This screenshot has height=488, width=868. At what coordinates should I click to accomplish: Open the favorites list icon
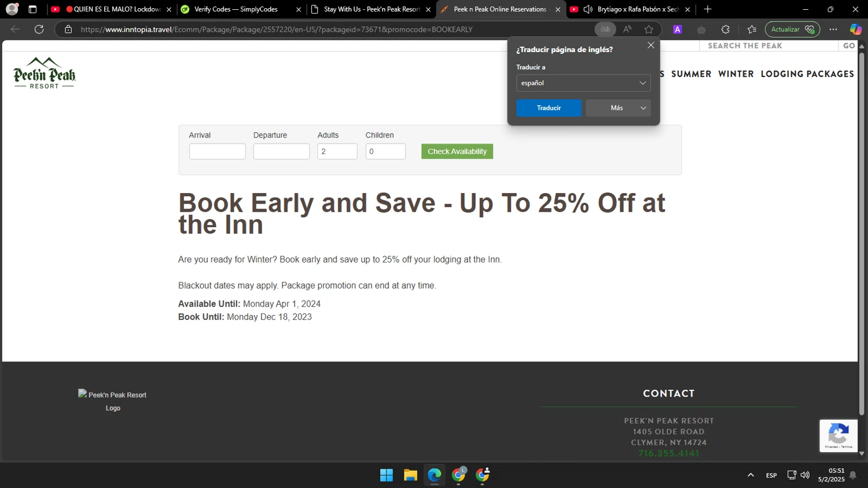[x=752, y=29]
